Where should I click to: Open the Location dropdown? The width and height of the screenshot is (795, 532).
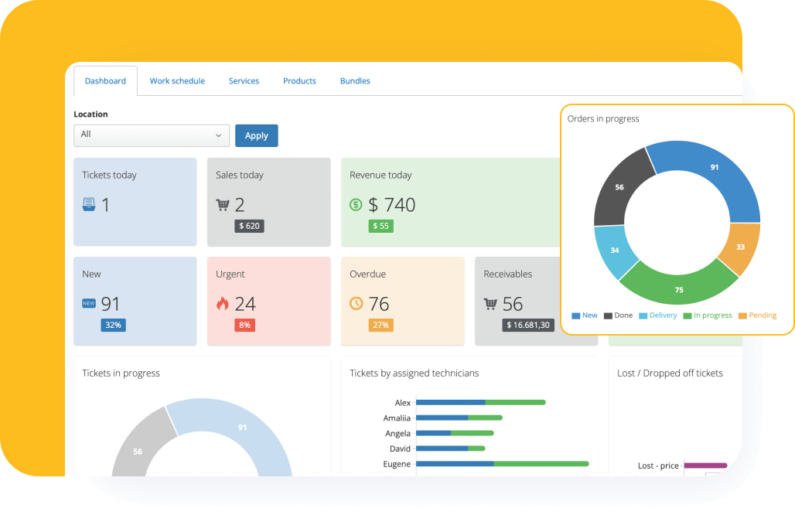(x=152, y=135)
